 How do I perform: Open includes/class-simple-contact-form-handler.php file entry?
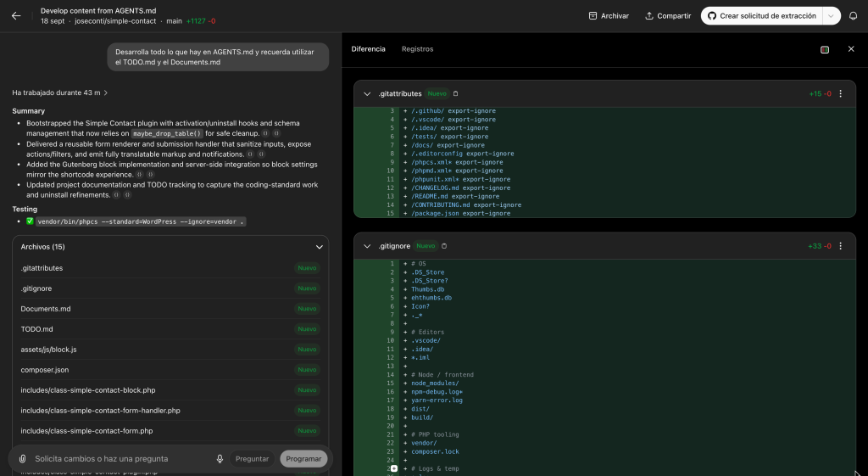click(x=170, y=411)
